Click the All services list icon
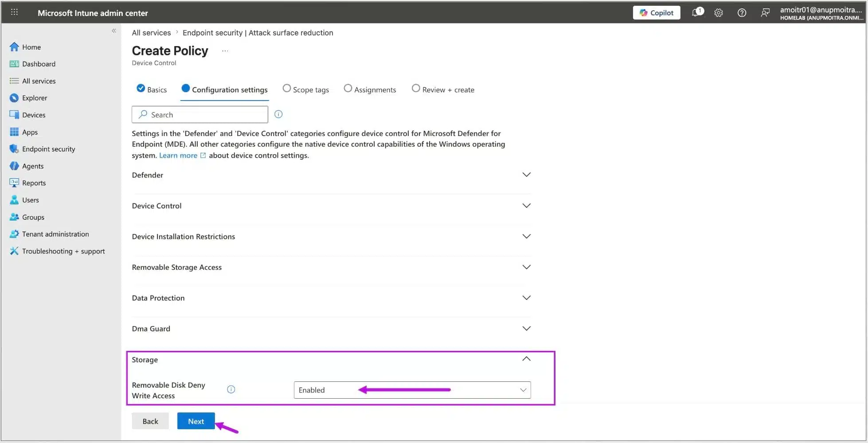 pyautogui.click(x=14, y=81)
